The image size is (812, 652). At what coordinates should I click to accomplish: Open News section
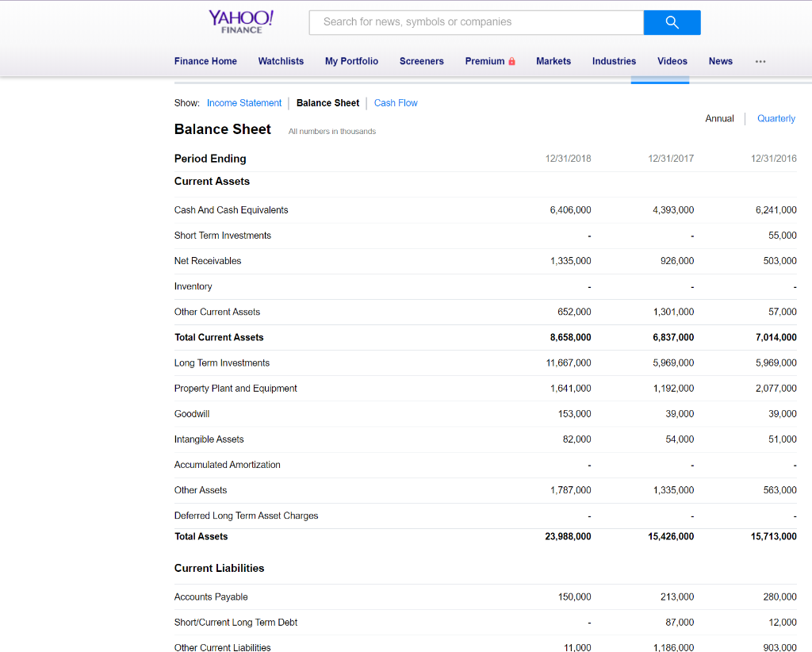click(720, 61)
